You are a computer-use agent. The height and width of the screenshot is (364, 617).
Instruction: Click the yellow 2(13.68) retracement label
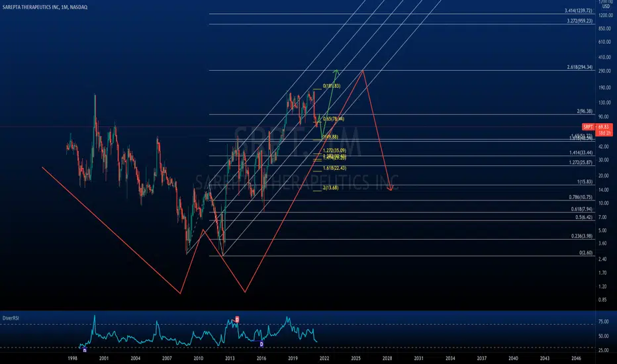tap(330, 188)
